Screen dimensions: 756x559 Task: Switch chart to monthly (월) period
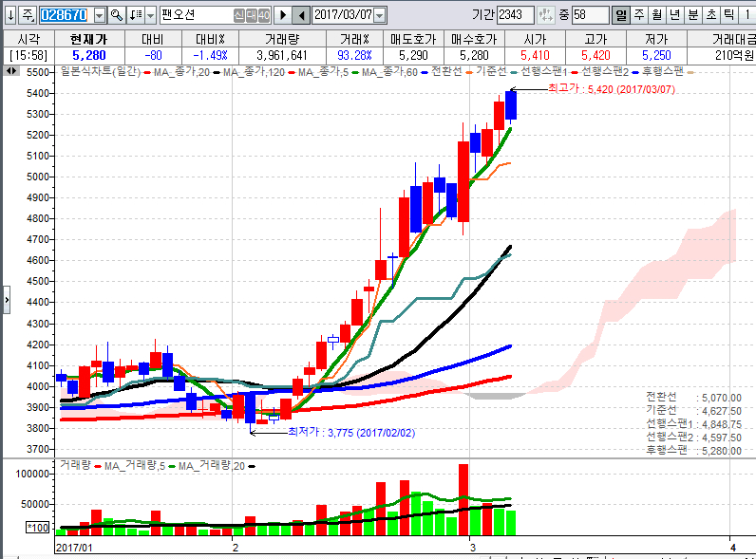coord(656,15)
